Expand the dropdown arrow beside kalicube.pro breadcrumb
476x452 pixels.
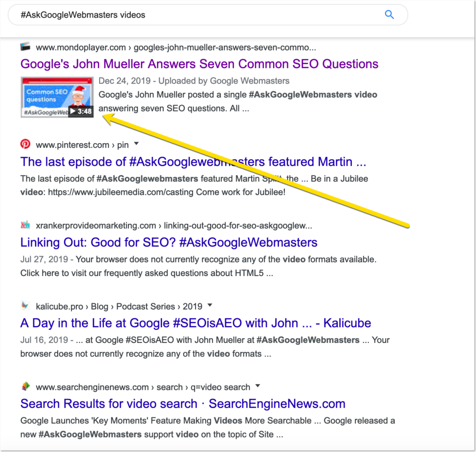click(210, 305)
